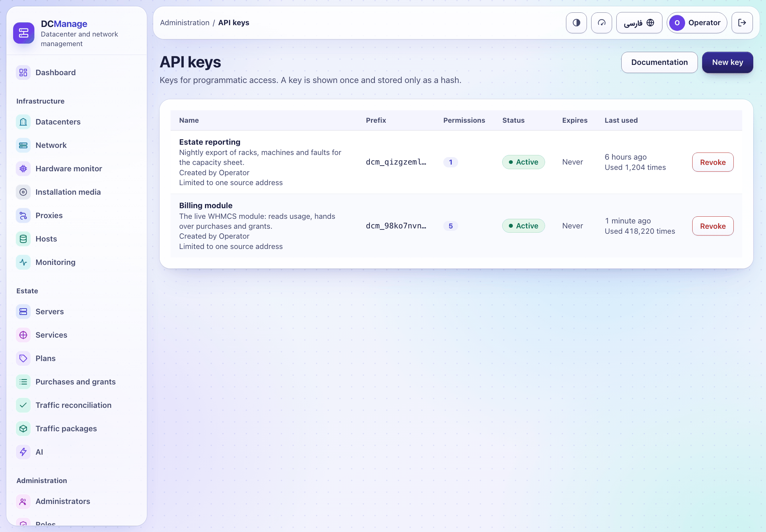Click the Infrastructure section label

pos(40,101)
